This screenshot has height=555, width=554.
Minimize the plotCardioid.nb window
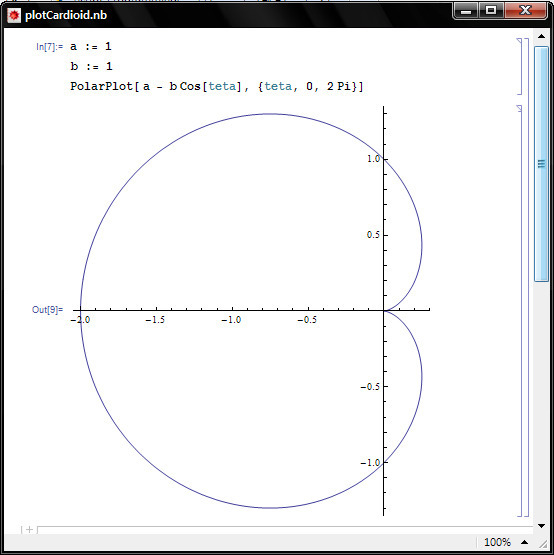tap(466, 11)
